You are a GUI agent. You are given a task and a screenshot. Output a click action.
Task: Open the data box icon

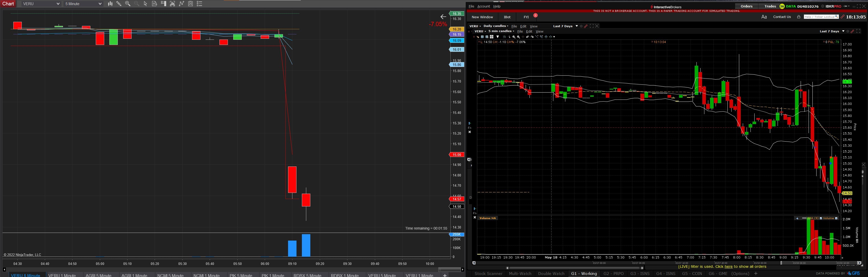pyautogui.click(x=155, y=4)
